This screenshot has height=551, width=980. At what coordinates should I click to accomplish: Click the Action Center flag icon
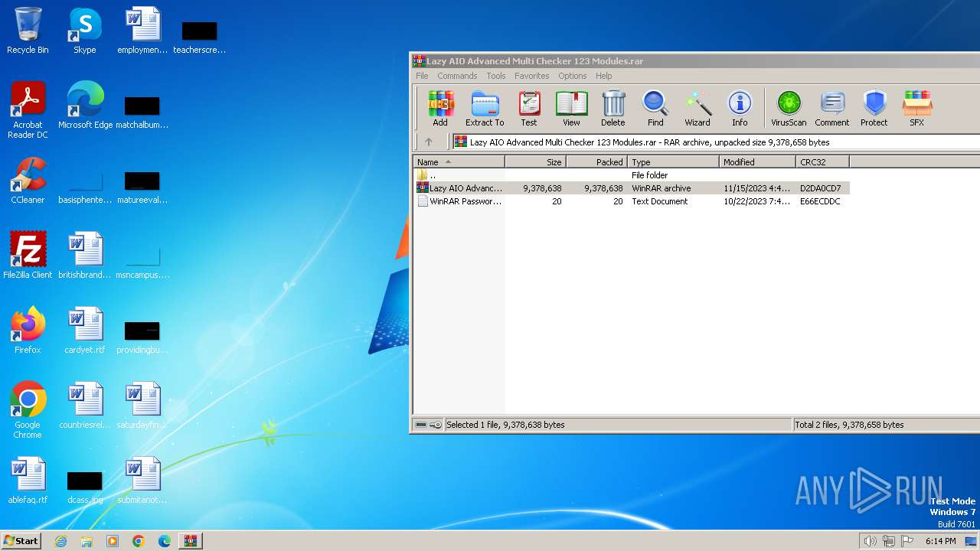(x=907, y=541)
